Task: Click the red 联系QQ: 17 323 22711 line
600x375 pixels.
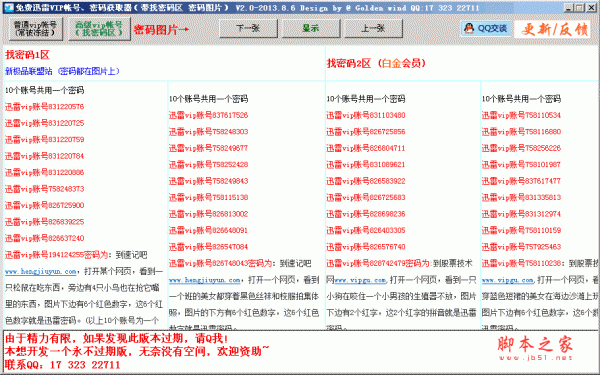Action: tap(63, 365)
